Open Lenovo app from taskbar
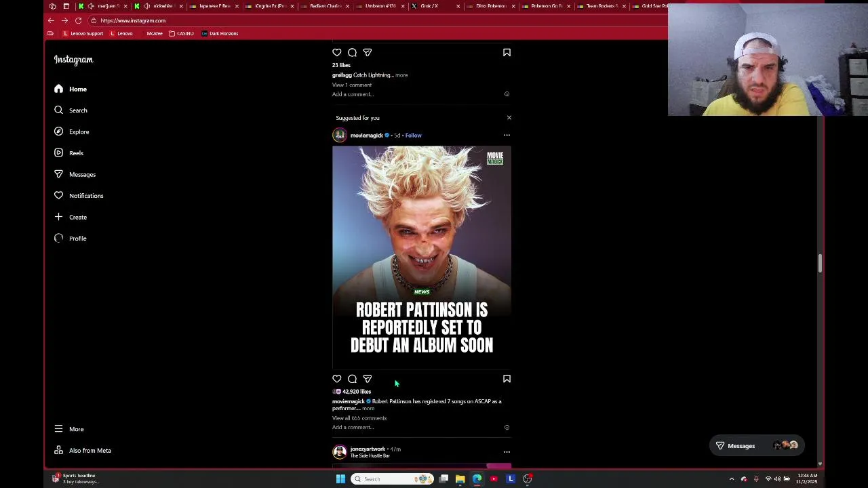 (x=511, y=479)
